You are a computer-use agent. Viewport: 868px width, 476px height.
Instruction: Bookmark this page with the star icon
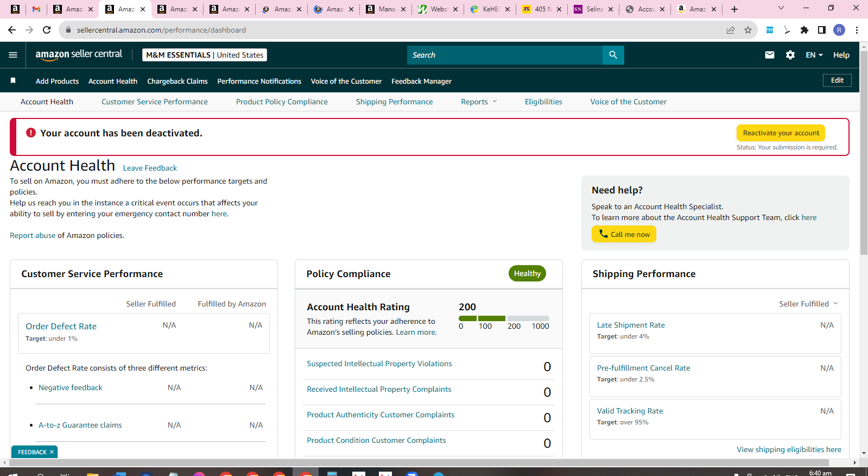click(748, 30)
